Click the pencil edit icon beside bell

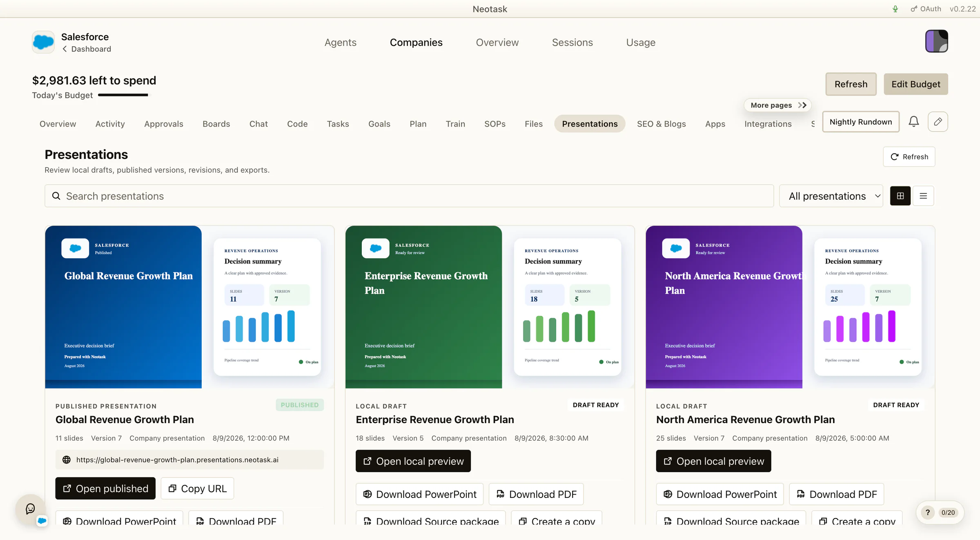click(x=938, y=122)
